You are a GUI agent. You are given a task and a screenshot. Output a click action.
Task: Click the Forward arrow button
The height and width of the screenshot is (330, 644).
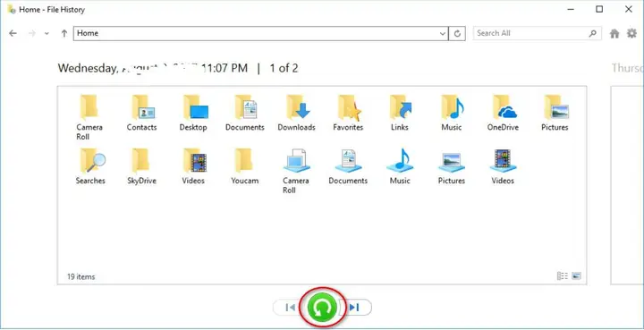[31, 34]
